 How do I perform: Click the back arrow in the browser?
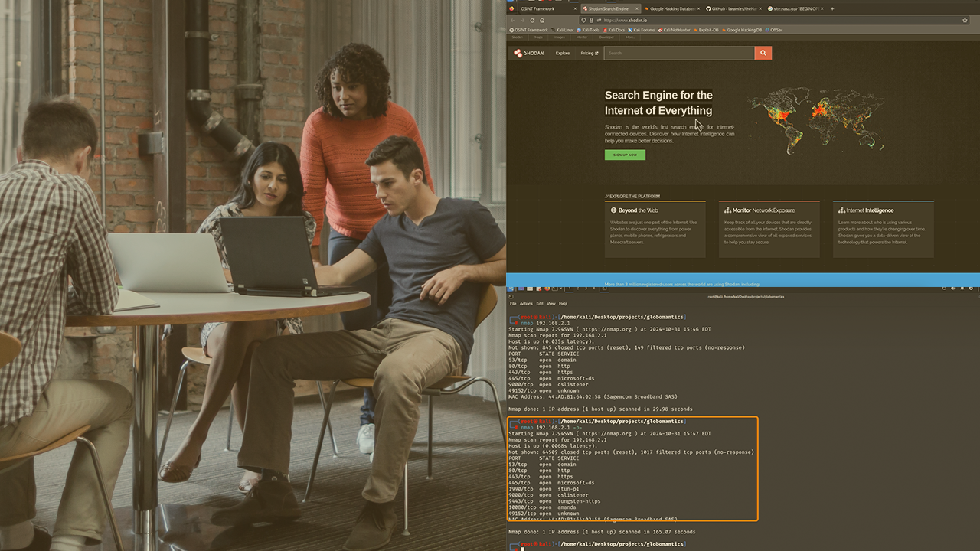click(x=512, y=20)
